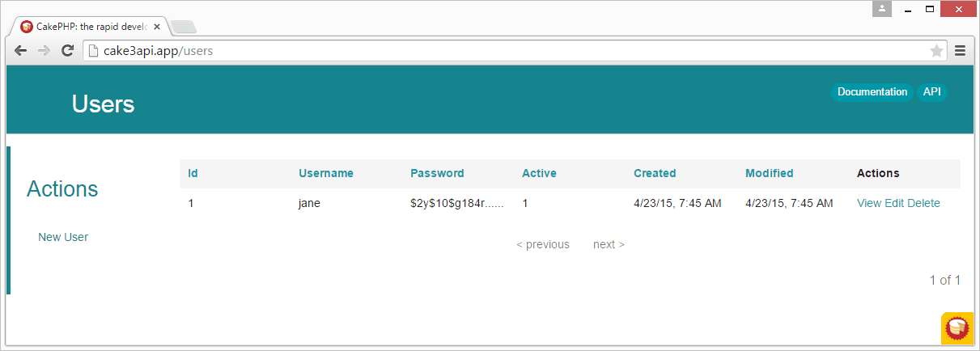The height and width of the screenshot is (351, 980).
Task: Edit the jane user row
Action: (x=893, y=203)
